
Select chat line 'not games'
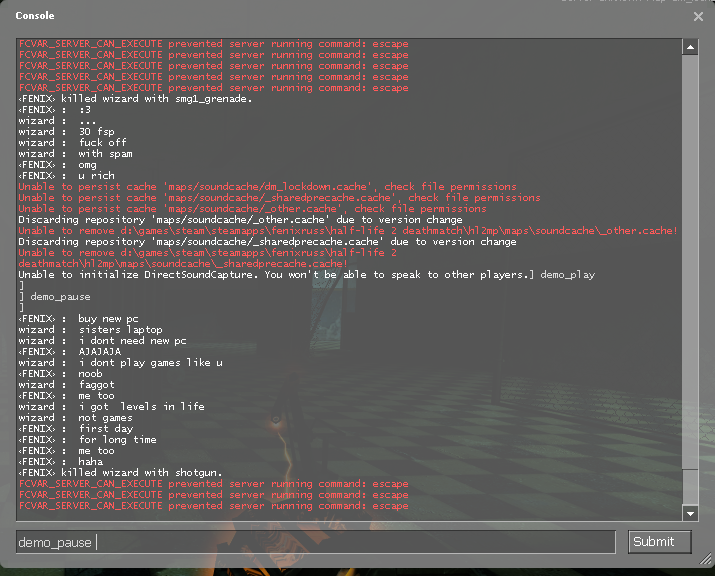75,418
